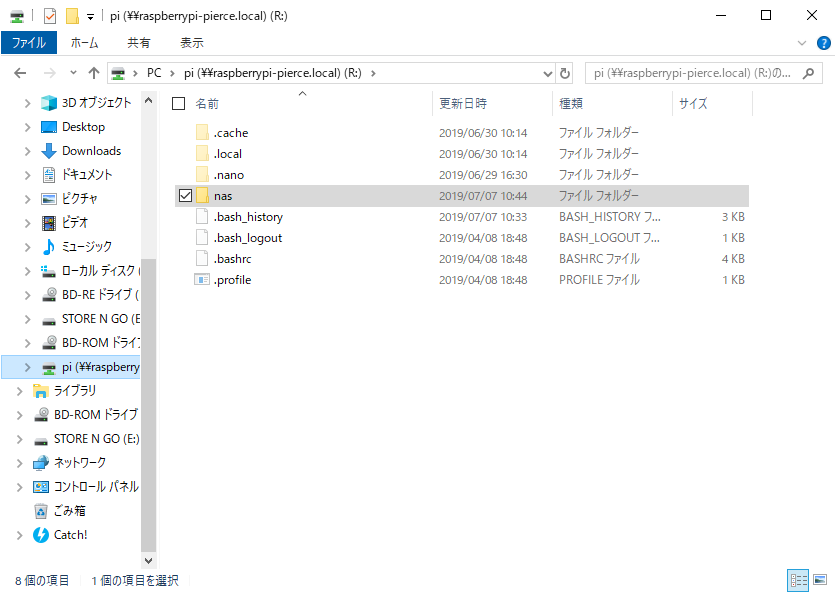Expand the ネットワーク tree node

click(19, 463)
